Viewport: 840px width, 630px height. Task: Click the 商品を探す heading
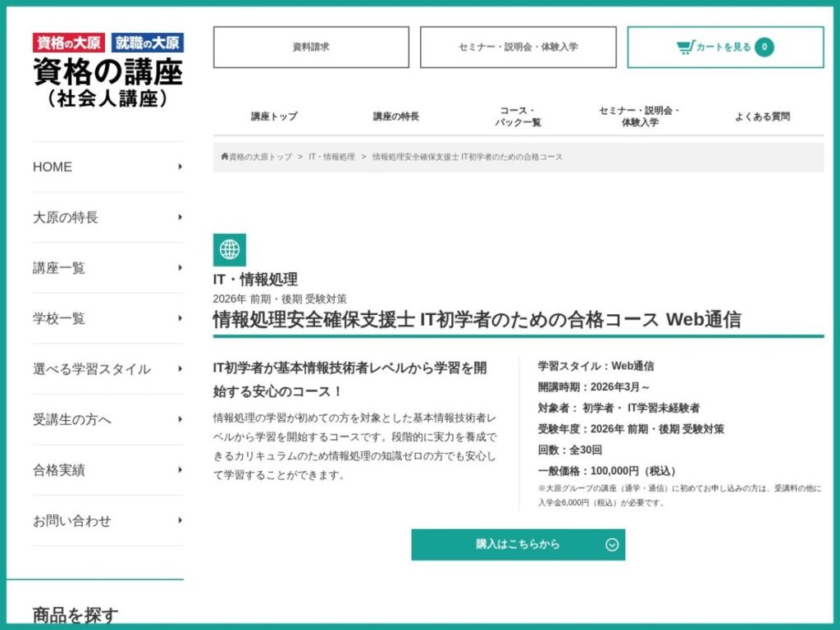(x=75, y=615)
